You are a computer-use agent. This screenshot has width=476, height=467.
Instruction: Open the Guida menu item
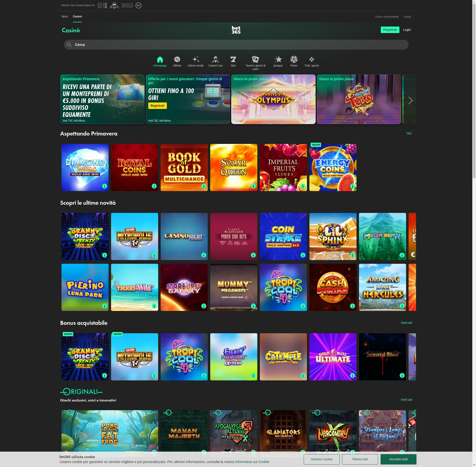tap(407, 16)
